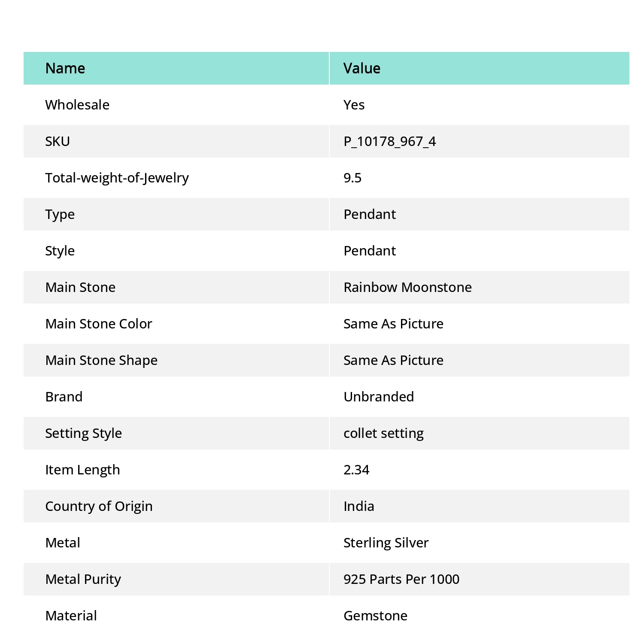644x644 pixels.
Task: Select the Pendant value in Style row
Action: click(370, 251)
